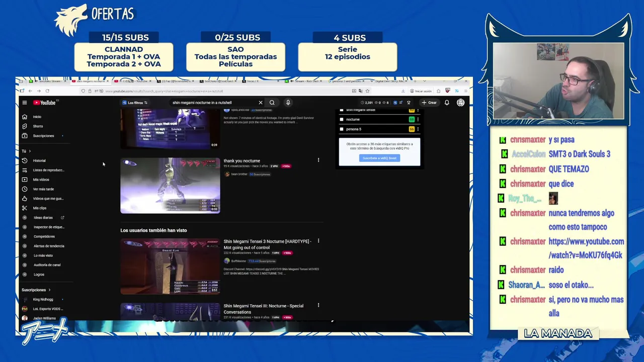Screen dimensions: 644x362
Task: Click the first vidIQ extension icon in the YouTube header
Action: (x=395, y=103)
